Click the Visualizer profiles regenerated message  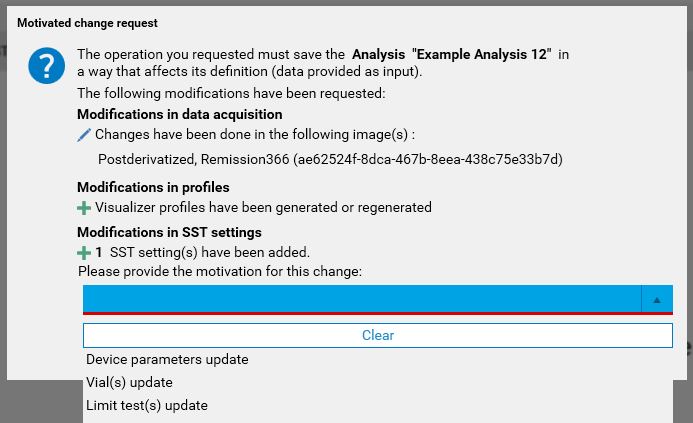tap(263, 208)
